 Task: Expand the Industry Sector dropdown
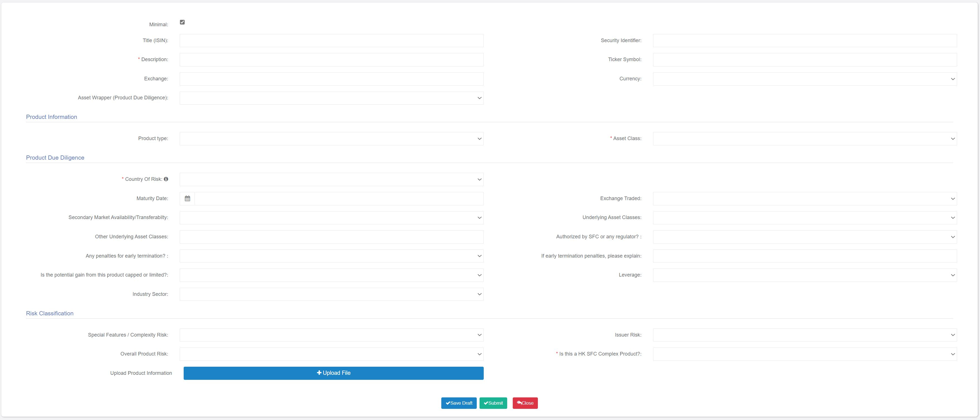(331, 294)
